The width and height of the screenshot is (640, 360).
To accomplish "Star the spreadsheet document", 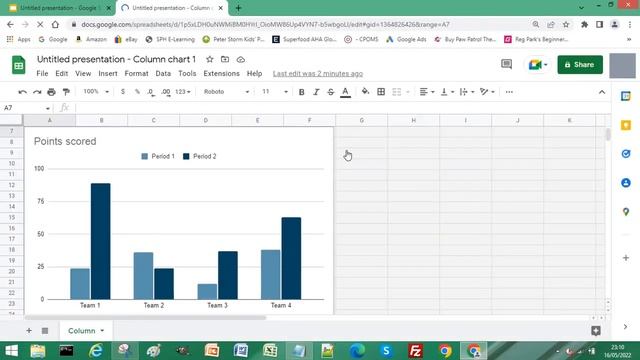I will click(209, 60).
